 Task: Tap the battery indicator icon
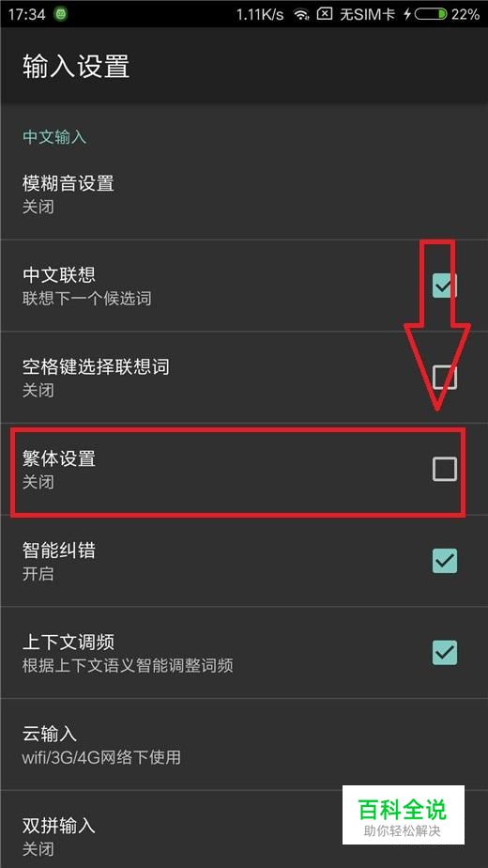[x=431, y=14]
